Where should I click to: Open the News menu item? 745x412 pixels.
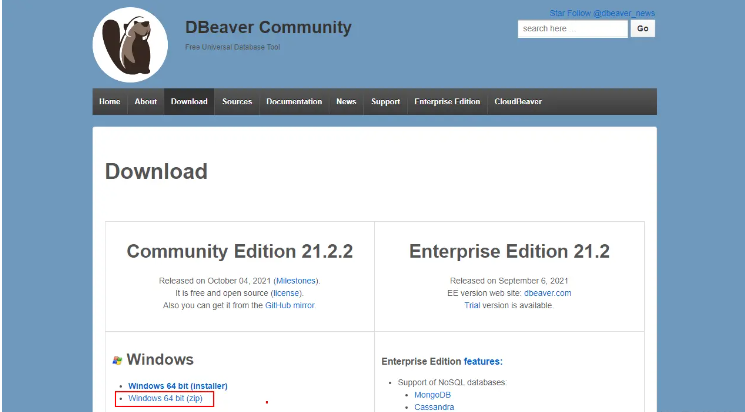pyautogui.click(x=346, y=102)
